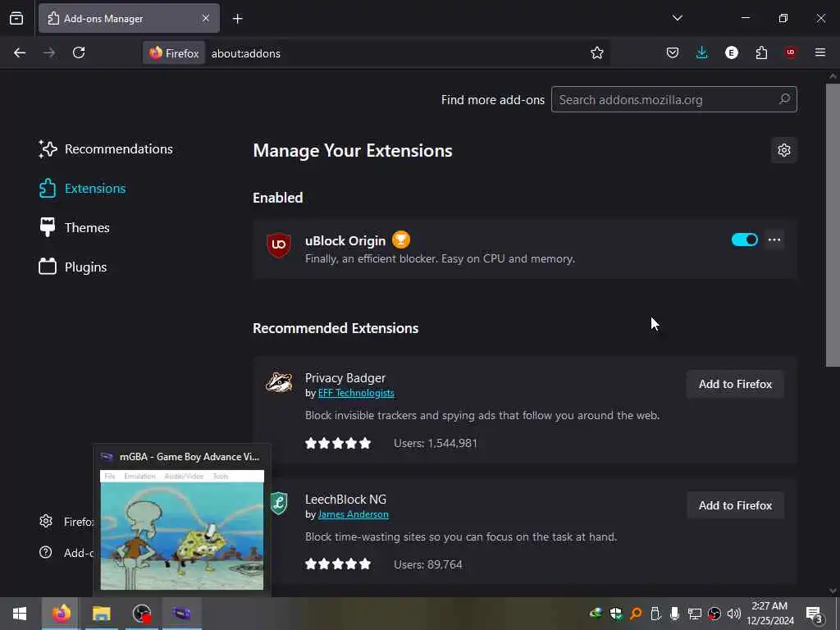Toggle uBlock Origin off with its switch
The width and height of the screenshot is (840, 630).
click(x=744, y=240)
